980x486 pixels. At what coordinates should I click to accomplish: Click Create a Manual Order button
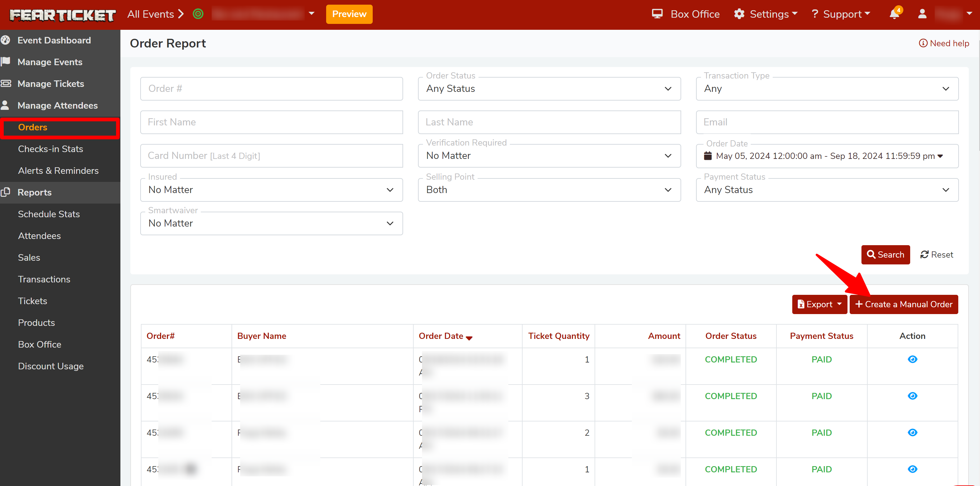[x=904, y=304]
